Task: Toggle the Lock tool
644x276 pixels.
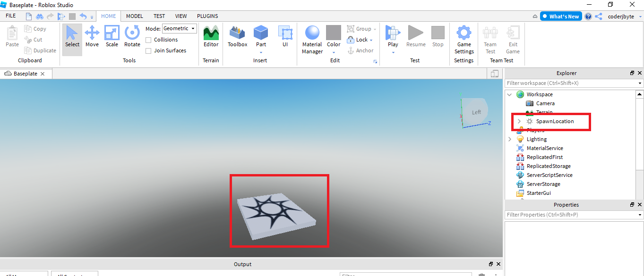Action: click(360, 40)
